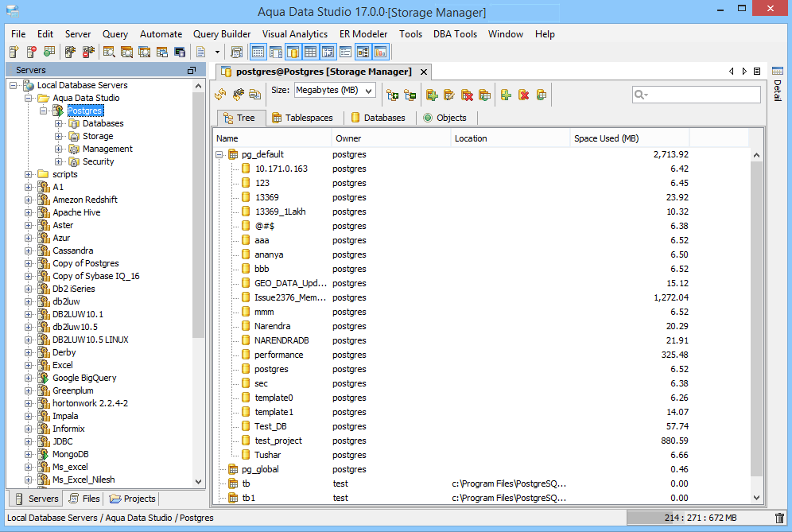Open the ER Modeler menu

point(363,34)
